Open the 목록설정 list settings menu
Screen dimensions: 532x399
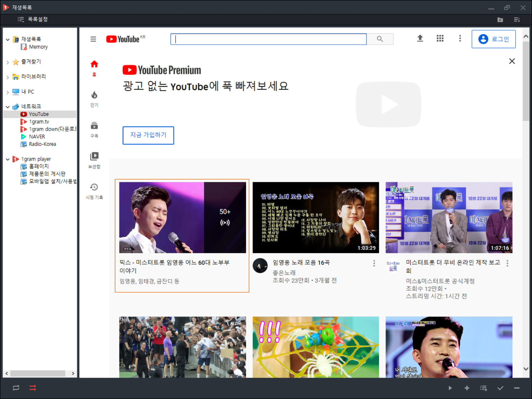33,19
